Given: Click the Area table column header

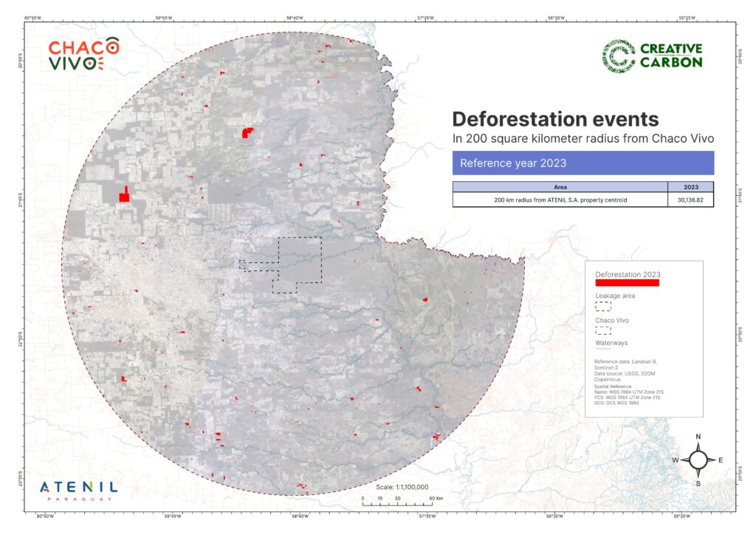Looking at the screenshot, I should [560, 187].
